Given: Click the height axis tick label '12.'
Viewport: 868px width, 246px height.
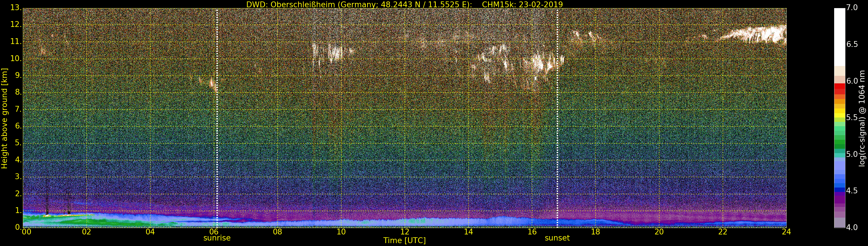Looking at the screenshot, I should 16,24.
